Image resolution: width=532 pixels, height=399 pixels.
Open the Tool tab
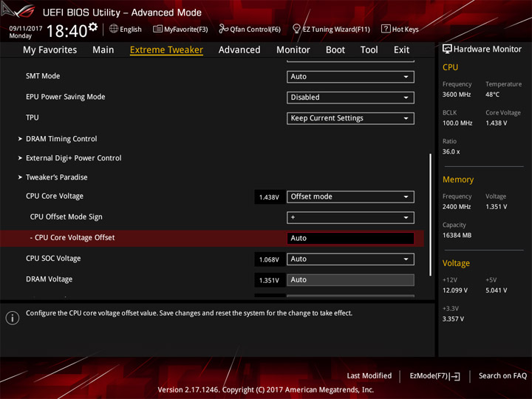[369, 50]
